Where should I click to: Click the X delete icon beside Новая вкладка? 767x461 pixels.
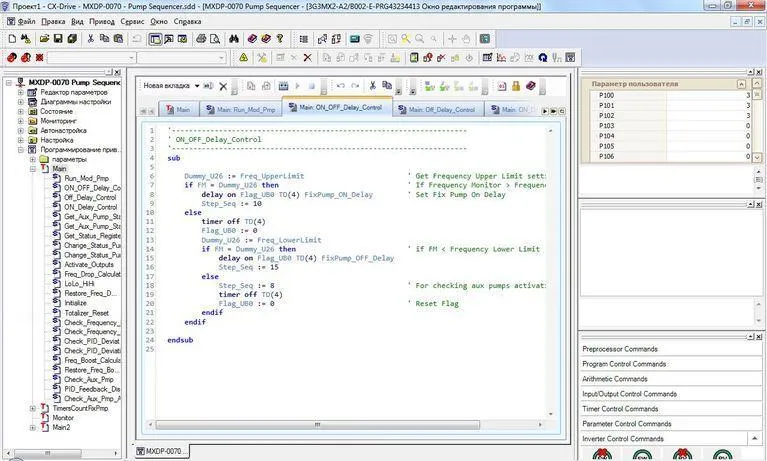click(222, 86)
